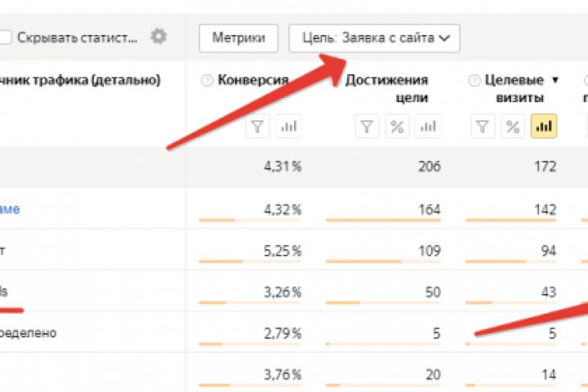Screen dimensions: 588x392
Task: Open the filter icon under Конверсия
Action: [258, 127]
